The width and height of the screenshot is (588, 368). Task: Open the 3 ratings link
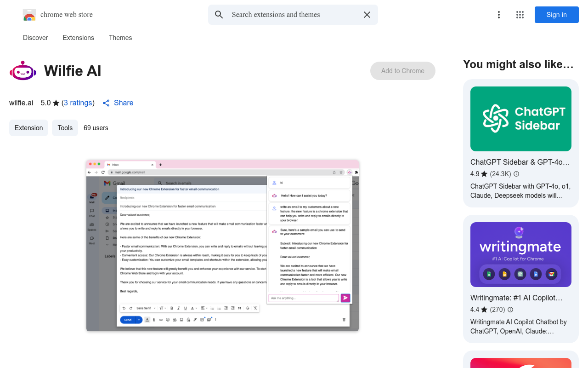point(78,103)
